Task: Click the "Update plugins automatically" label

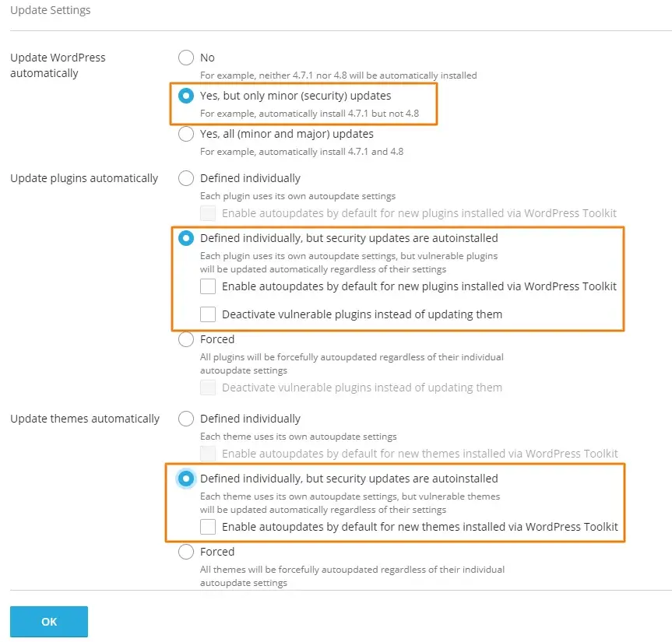Action: click(x=84, y=178)
